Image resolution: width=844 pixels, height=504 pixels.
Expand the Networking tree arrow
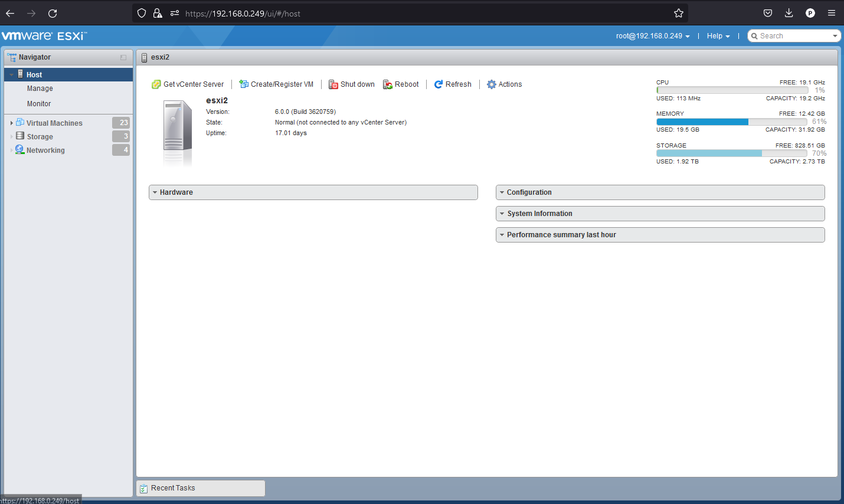tap(11, 150)
